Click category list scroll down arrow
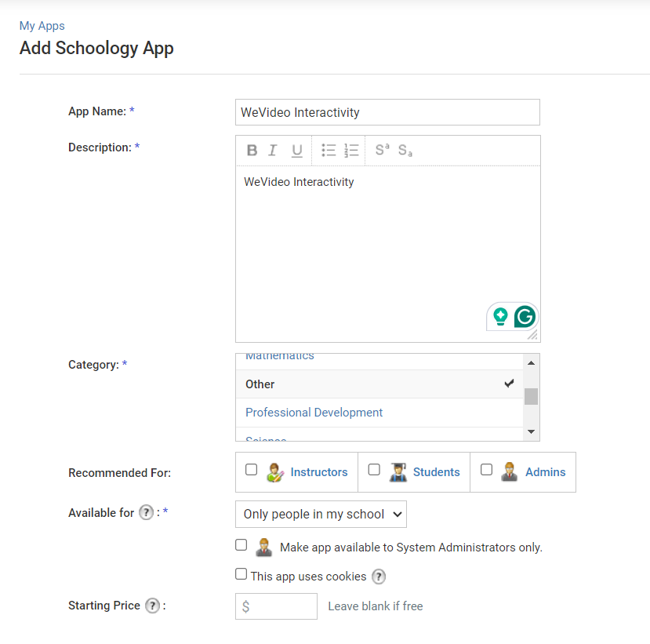This screenshot has height=644, width=650. pos(531,431)
